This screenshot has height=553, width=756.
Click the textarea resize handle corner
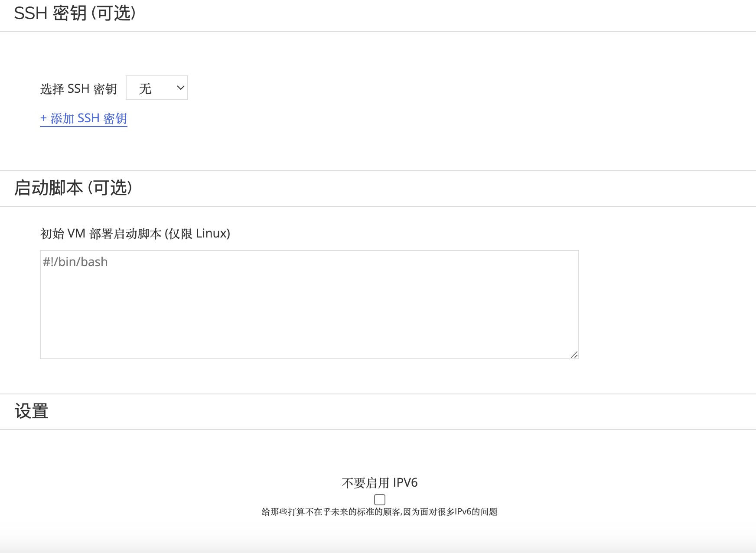574,355
